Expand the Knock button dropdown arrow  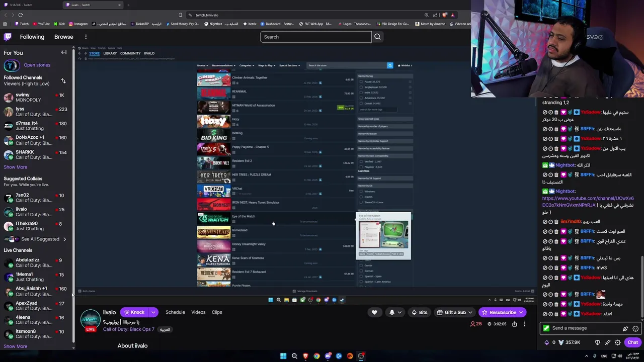coord(153,312)
